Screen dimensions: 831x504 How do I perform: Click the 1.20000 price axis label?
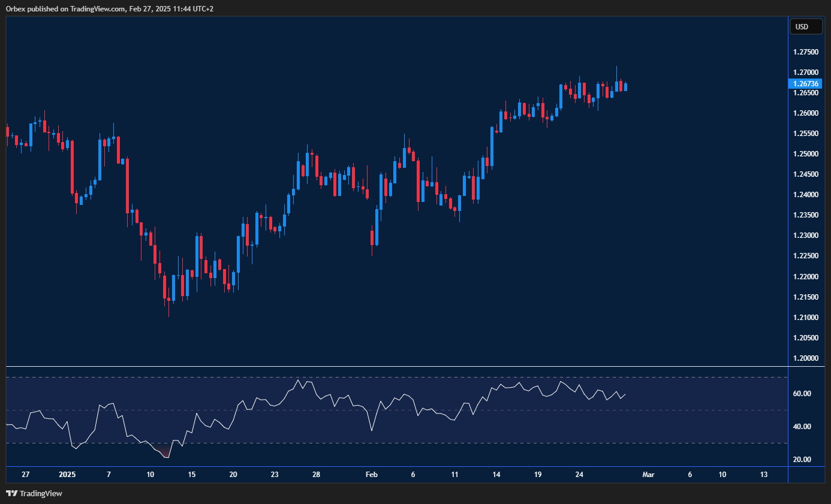(805, 358)
